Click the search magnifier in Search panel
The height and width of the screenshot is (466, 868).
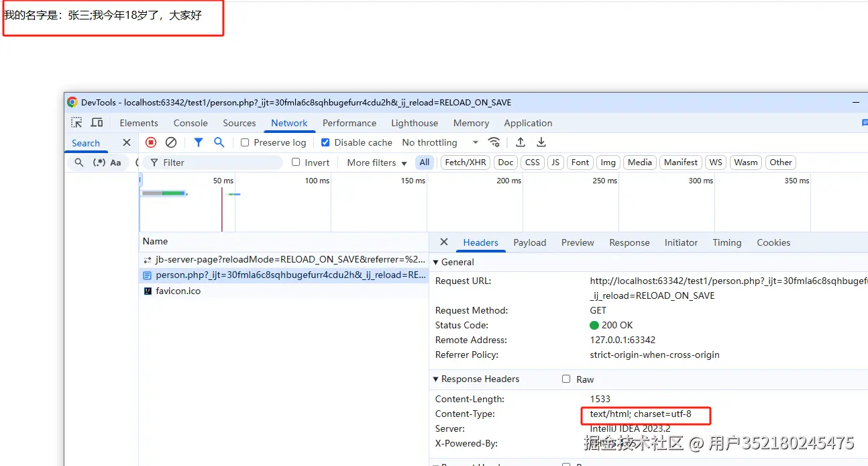point(79,162)
